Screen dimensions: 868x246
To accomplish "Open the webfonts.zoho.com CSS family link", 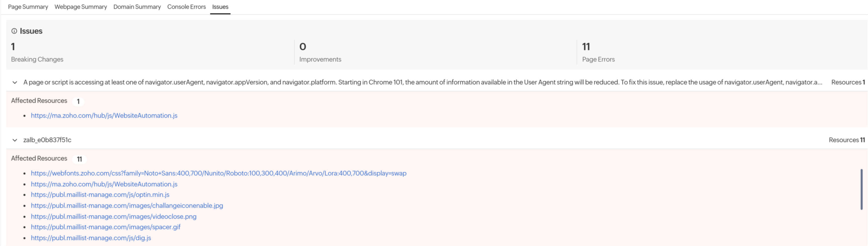I will 218,173.
